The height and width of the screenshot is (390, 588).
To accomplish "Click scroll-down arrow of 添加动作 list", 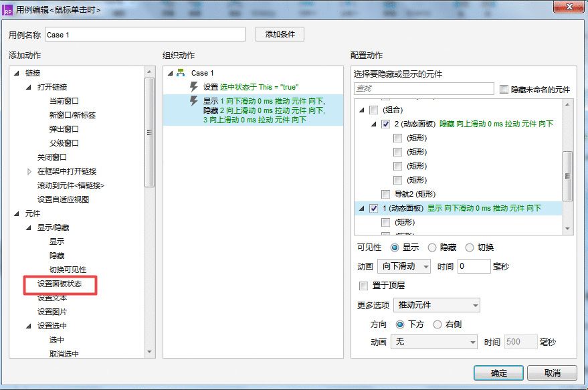I will (149, 352).
